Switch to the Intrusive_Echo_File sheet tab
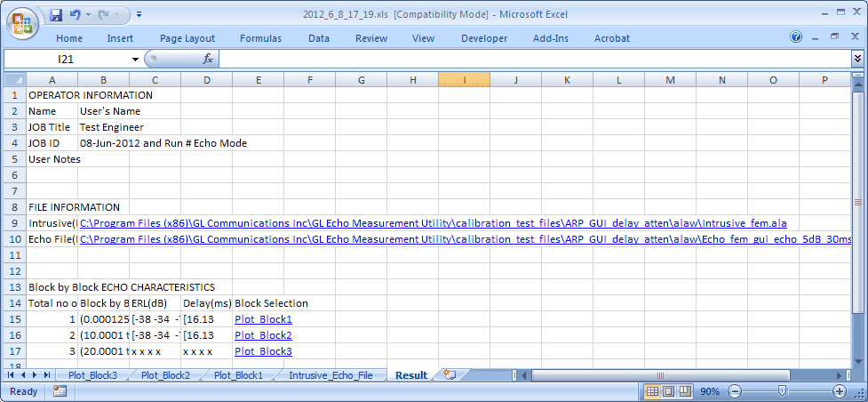 point(330,375)
